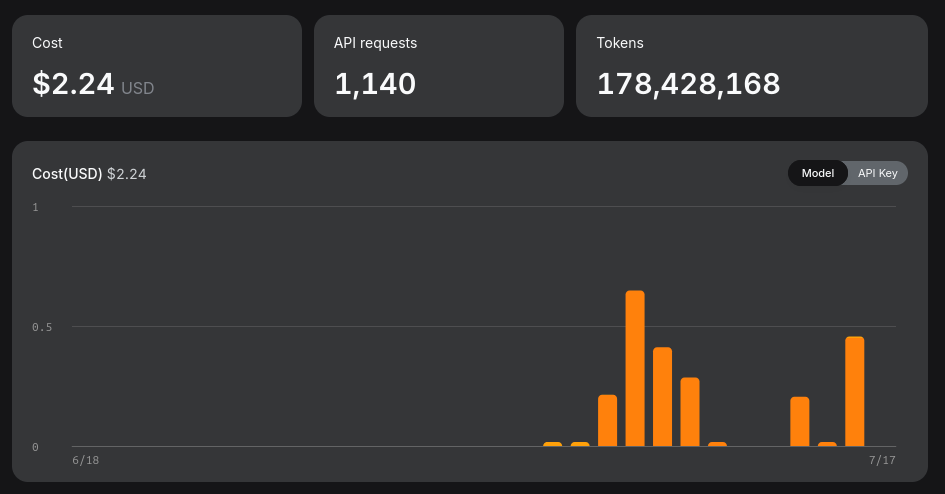
Task: Switch chart grouping to API Key
Action: click(878, 174)
